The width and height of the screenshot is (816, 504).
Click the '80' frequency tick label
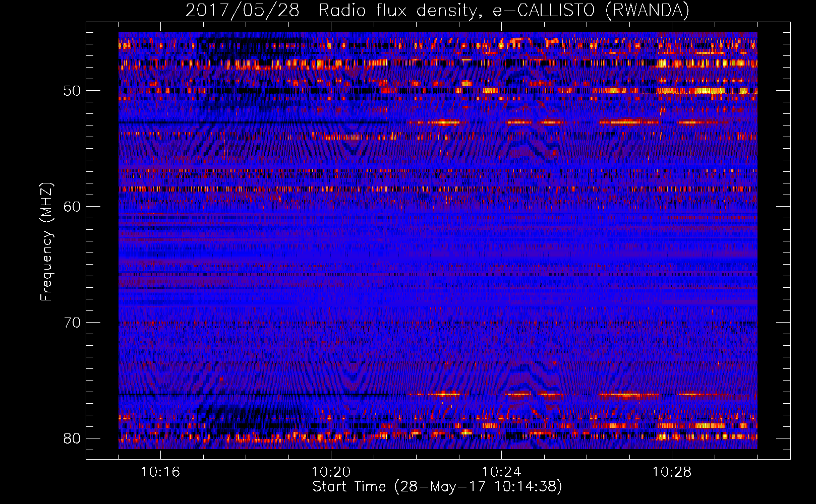(x=72, y=438)
